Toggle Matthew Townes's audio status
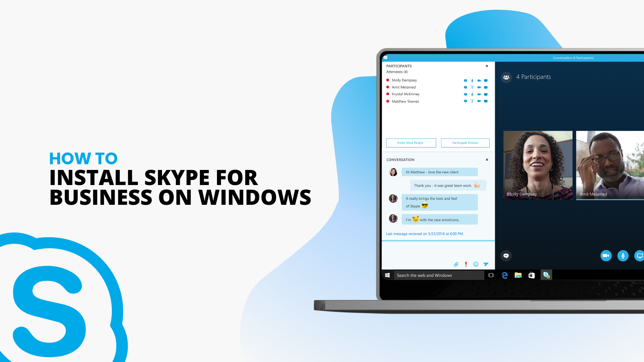644x362 pixels. click(x=472, y=101)
